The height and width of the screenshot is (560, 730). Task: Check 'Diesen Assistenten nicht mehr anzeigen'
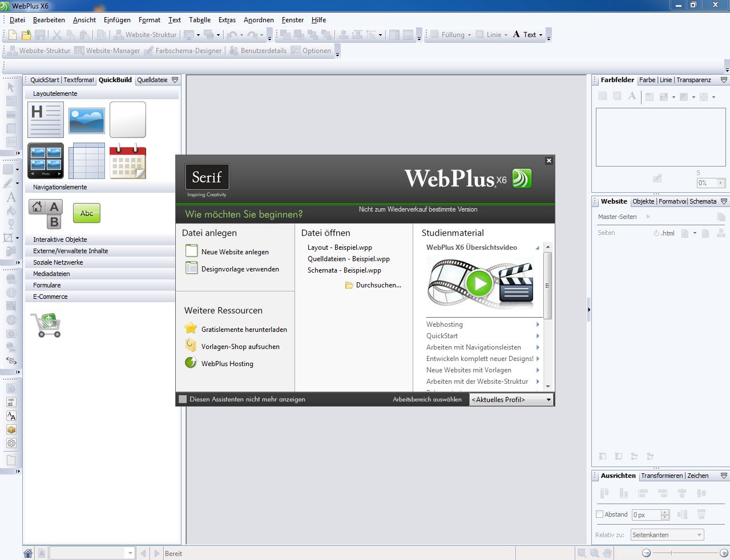pyautogui.click(x=183, y=399)
